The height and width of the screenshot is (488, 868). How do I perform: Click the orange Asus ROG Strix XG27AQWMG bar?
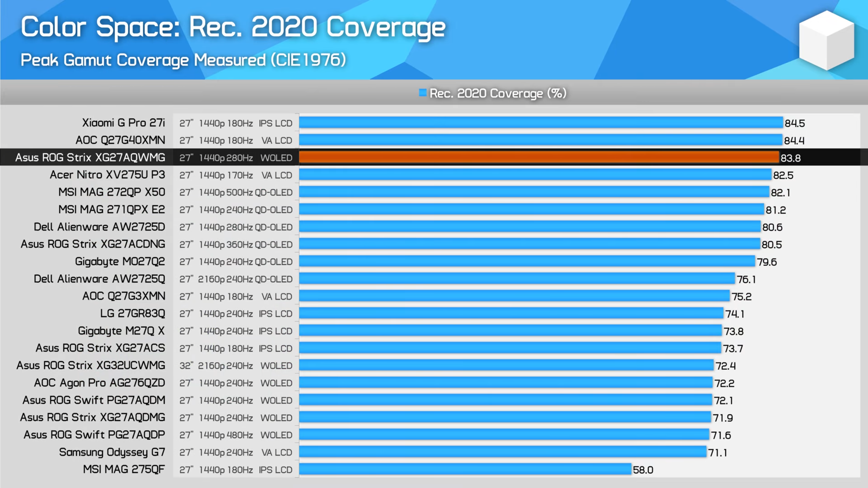539,157
